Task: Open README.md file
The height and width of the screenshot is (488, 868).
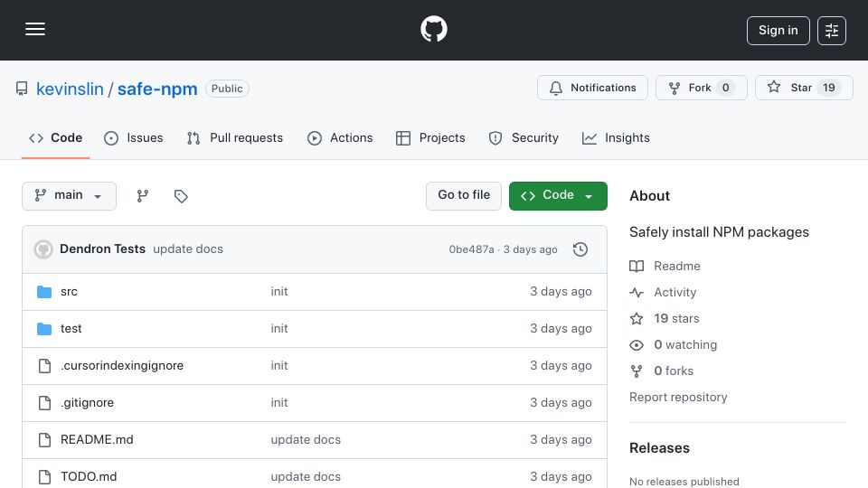Action: point(97,440)
